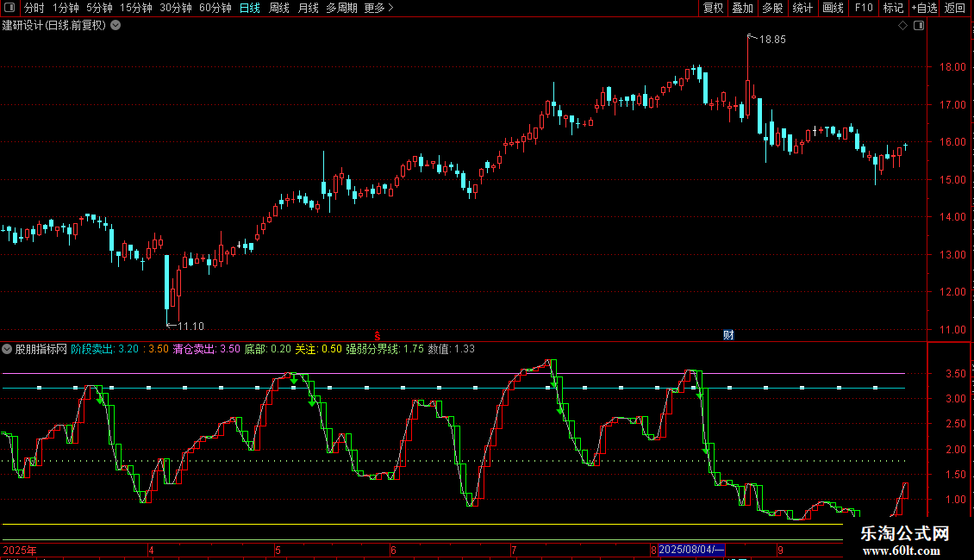Click the 18.00 price axis label
This screenshot has height=560, width=974.
click(952, 67)
